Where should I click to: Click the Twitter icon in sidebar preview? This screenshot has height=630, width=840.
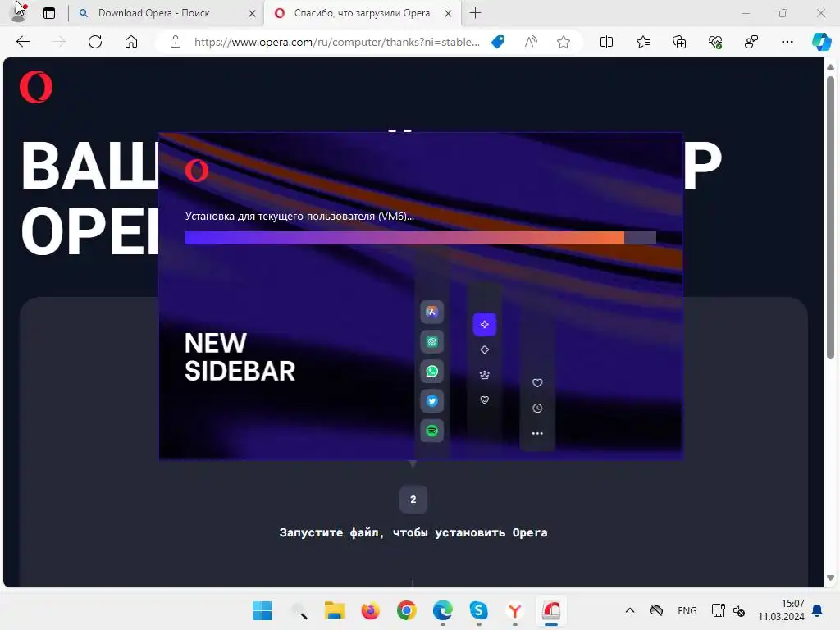pos(431,400)
